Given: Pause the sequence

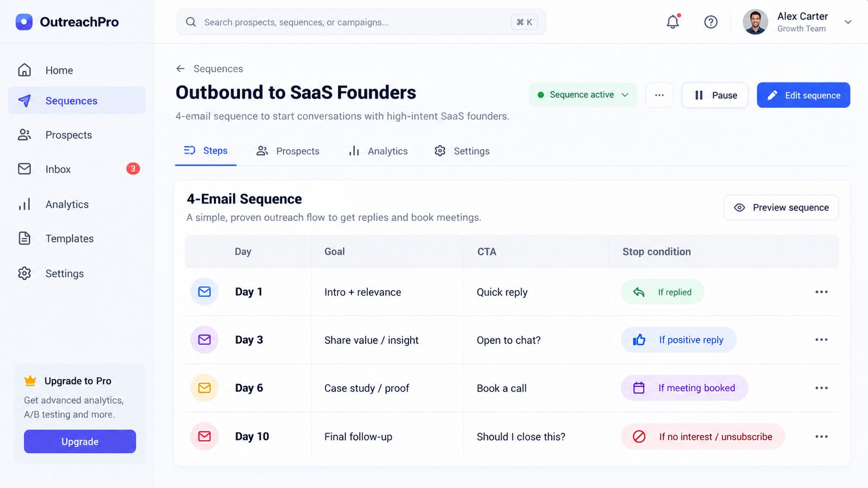Looking at the screenshot, I should [x=715, y=95].
